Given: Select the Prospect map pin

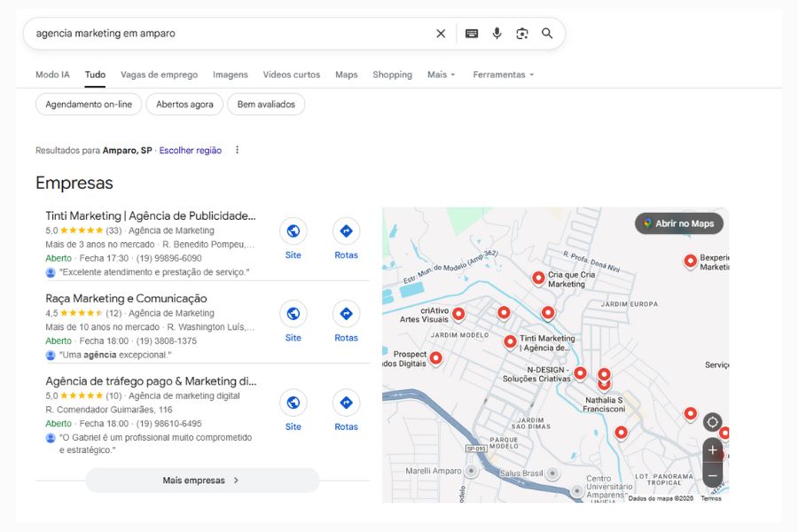Looking at the screenshot, I should click(435, 359).
